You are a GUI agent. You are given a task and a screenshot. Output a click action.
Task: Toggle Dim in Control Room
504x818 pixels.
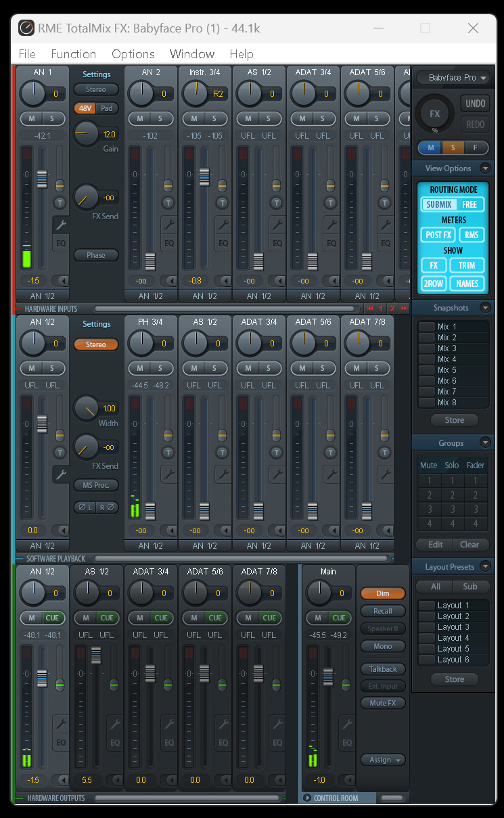click(383, 593)
